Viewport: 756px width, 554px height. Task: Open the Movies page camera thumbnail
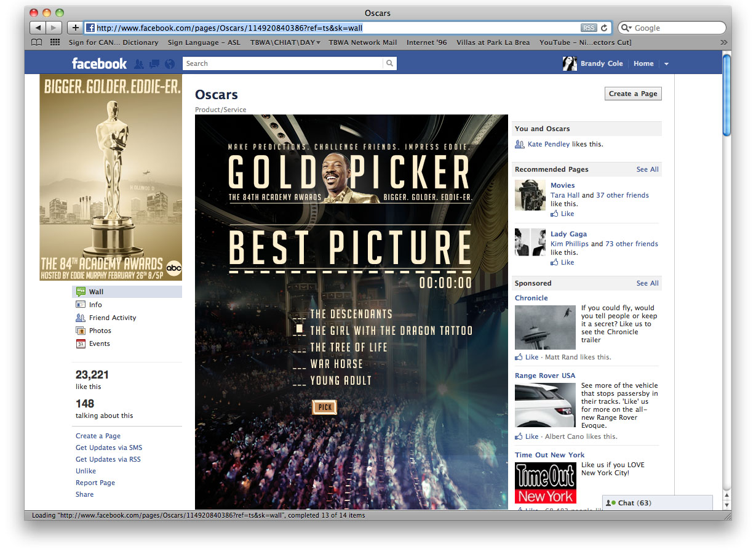[x=530, y=195]
